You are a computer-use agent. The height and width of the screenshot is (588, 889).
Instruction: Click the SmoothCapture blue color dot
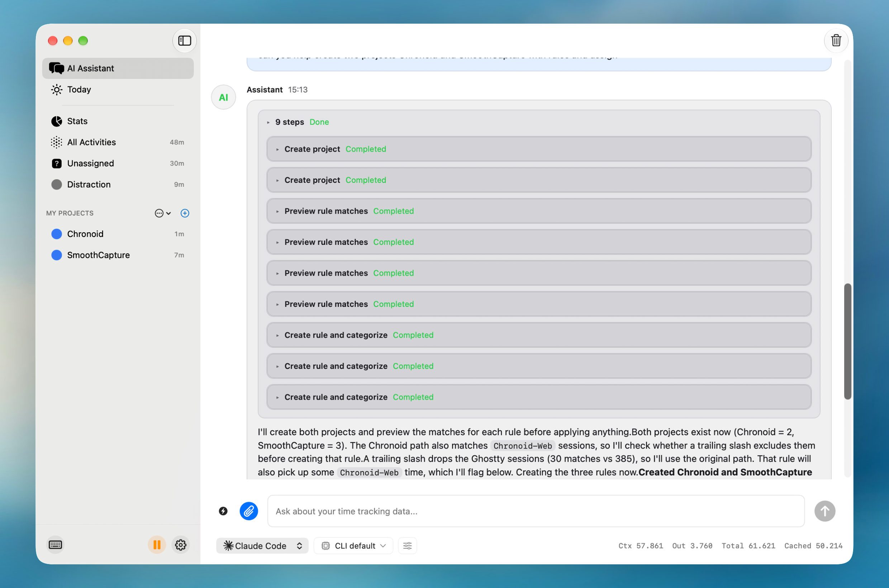click(x=57, y=255)
